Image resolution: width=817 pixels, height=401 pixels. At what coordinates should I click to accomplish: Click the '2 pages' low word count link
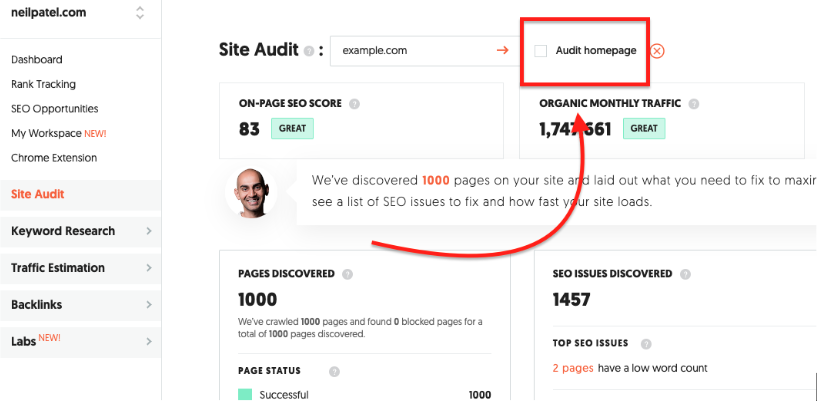pos(574,368)
